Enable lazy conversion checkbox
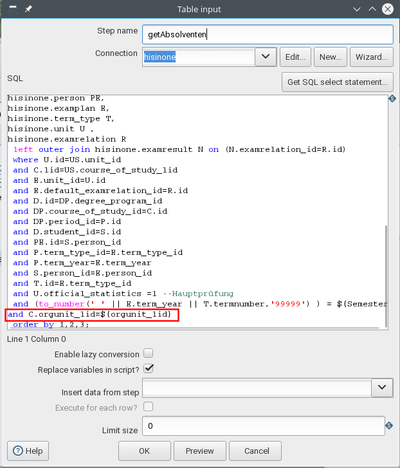This screenshot has height=468, width=400. [148, 353]
